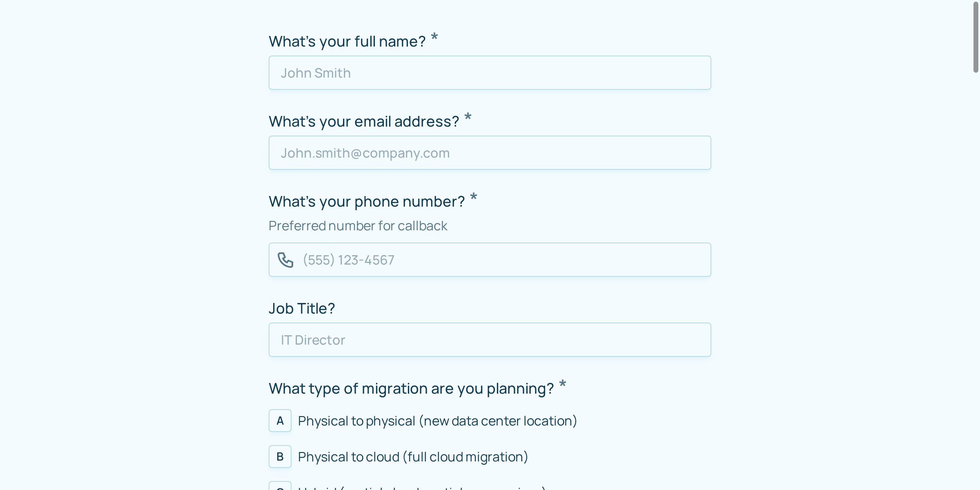Click the 'What's your full name?' question label

347,41
